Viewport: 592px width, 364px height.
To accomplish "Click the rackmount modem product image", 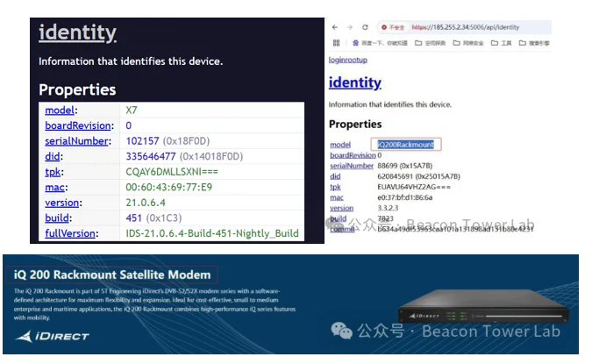I will [x=483, y=307].
